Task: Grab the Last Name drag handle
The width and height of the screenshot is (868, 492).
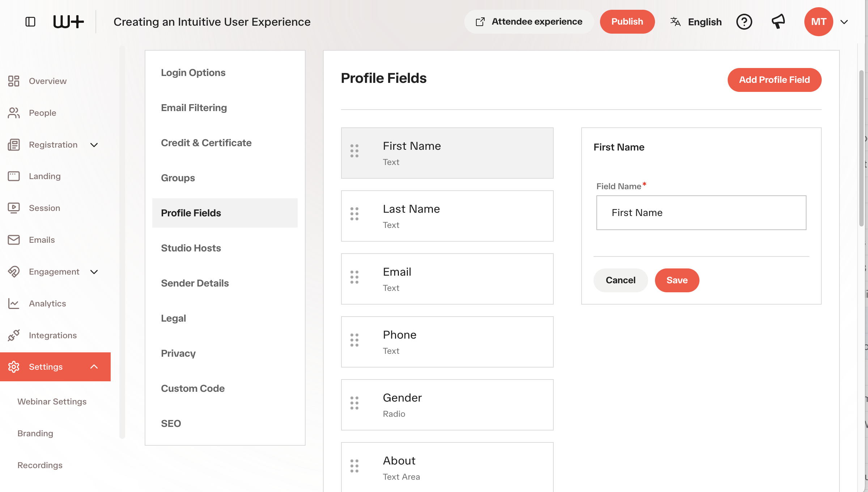Action: point(354,214)
